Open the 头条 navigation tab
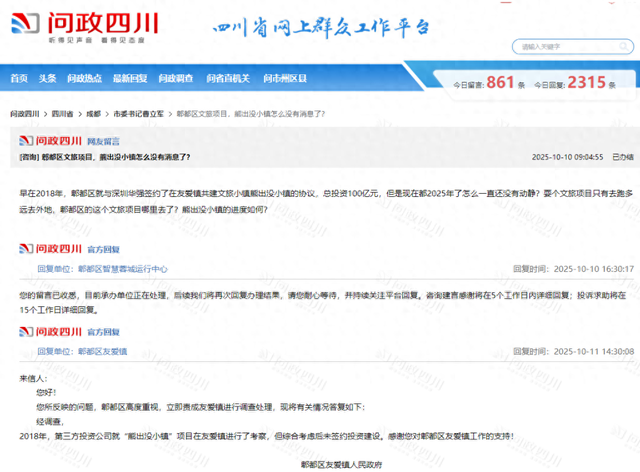Image resolution: width=640 pixels, height=472 pixels. [47, 78]
